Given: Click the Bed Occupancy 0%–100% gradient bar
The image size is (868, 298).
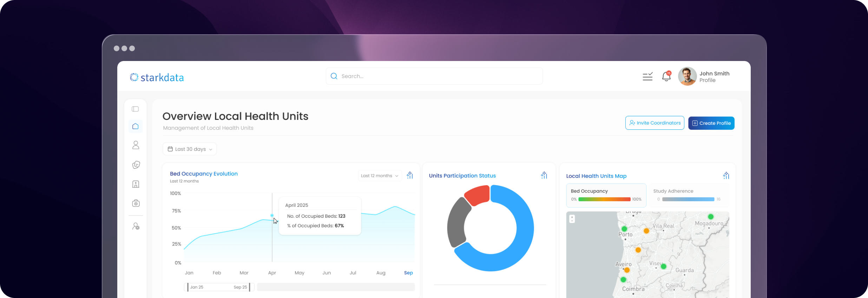Looking at the screenshot, I should coord(604,199).
